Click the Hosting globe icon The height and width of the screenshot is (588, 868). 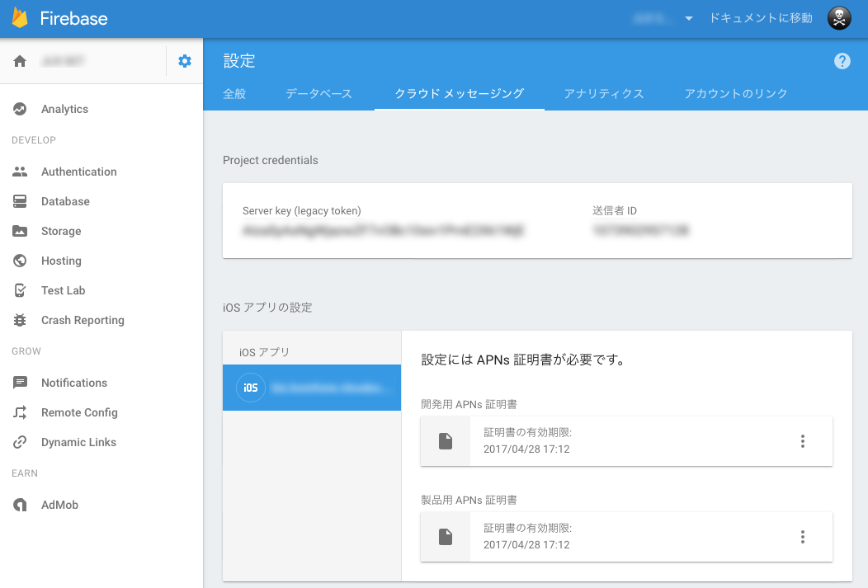20,261
